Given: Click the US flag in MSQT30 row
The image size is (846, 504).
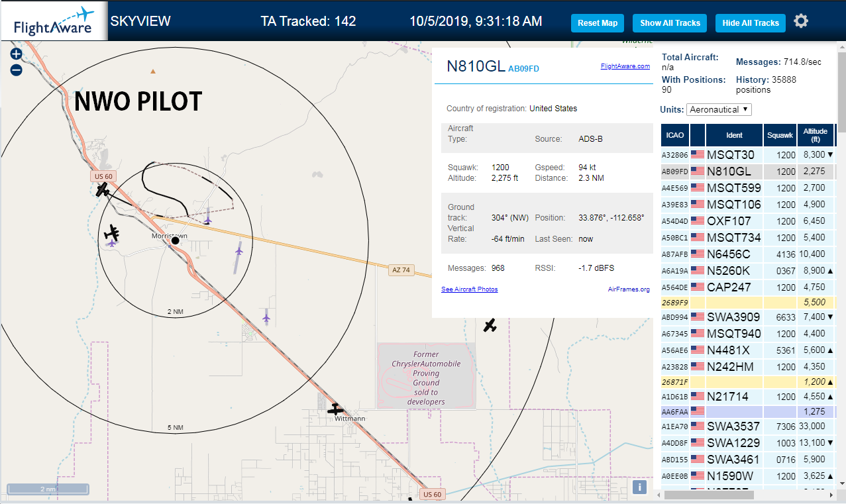Looking at the screenshot, I should pos(698,154).
